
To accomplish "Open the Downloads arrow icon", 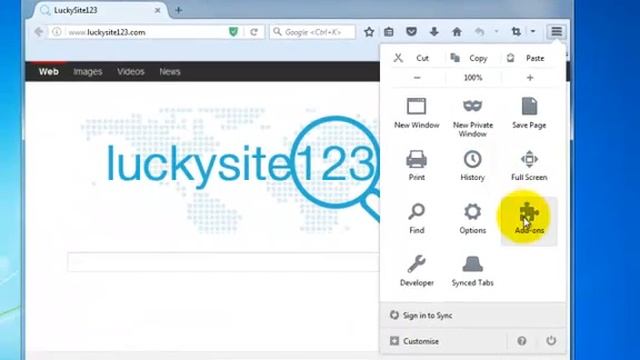I will (434, 32).
